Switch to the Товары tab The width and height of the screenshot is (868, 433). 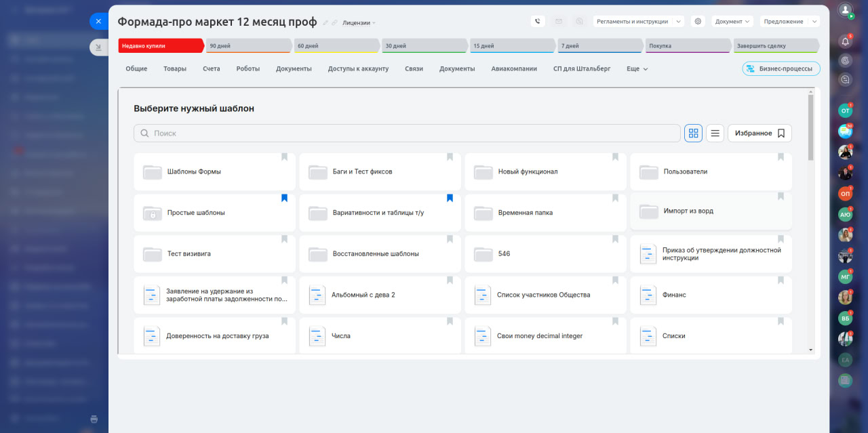175,69
